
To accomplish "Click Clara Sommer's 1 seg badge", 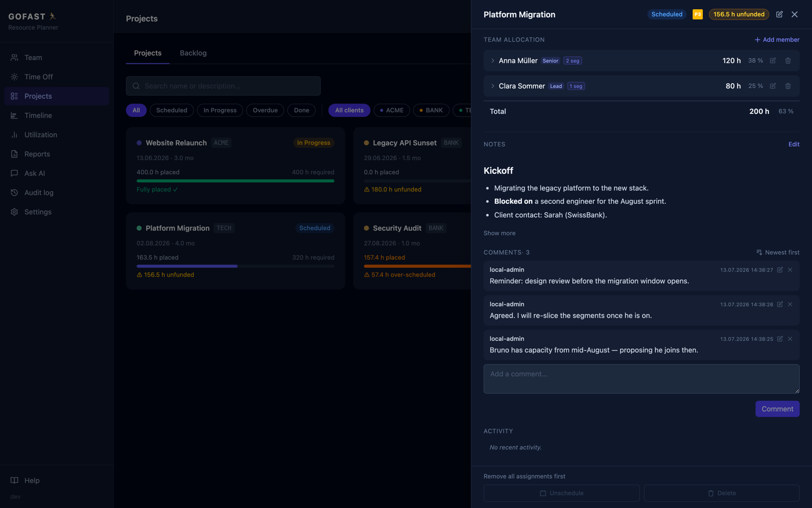I will (x=576, y=86).
